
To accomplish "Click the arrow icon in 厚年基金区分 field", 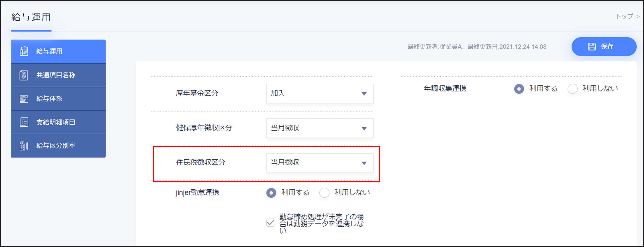I will (364, 94).
